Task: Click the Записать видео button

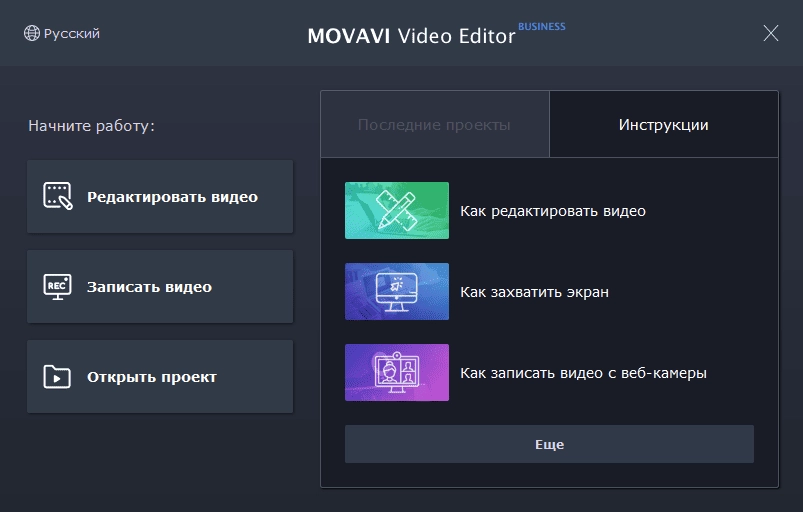Action: coord(160,287)
